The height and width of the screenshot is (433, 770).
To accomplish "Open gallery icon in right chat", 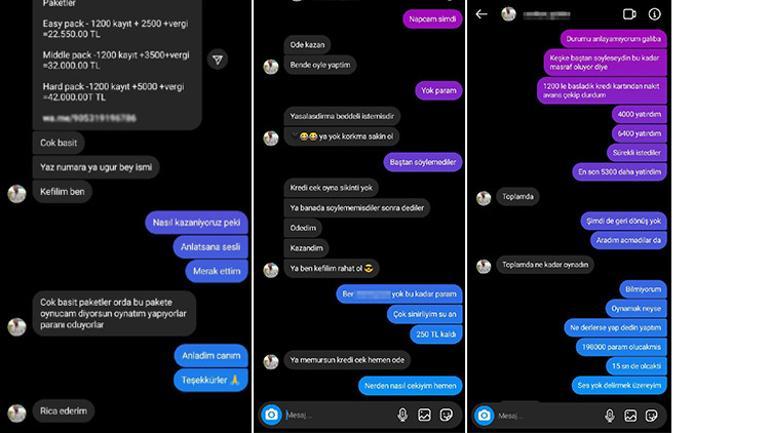I will (x=631, y=416).
